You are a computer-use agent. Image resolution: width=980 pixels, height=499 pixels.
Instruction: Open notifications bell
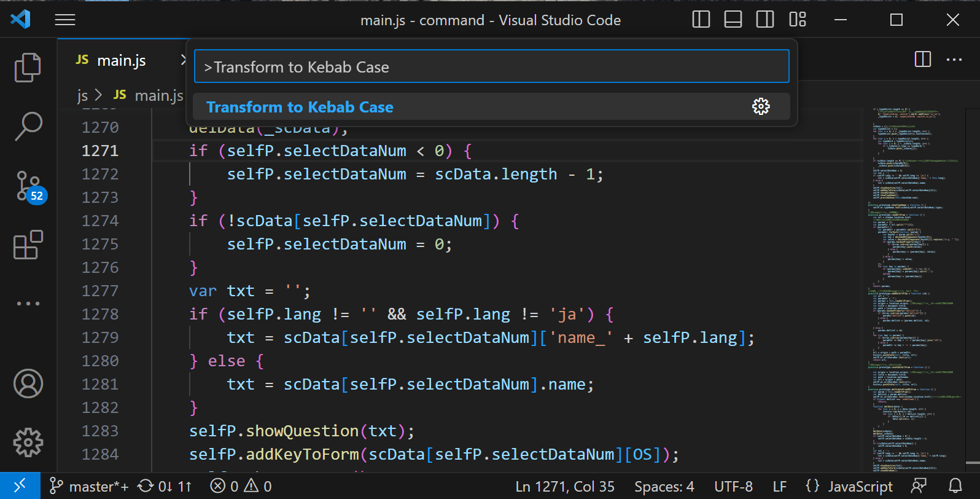coord(955,486)
